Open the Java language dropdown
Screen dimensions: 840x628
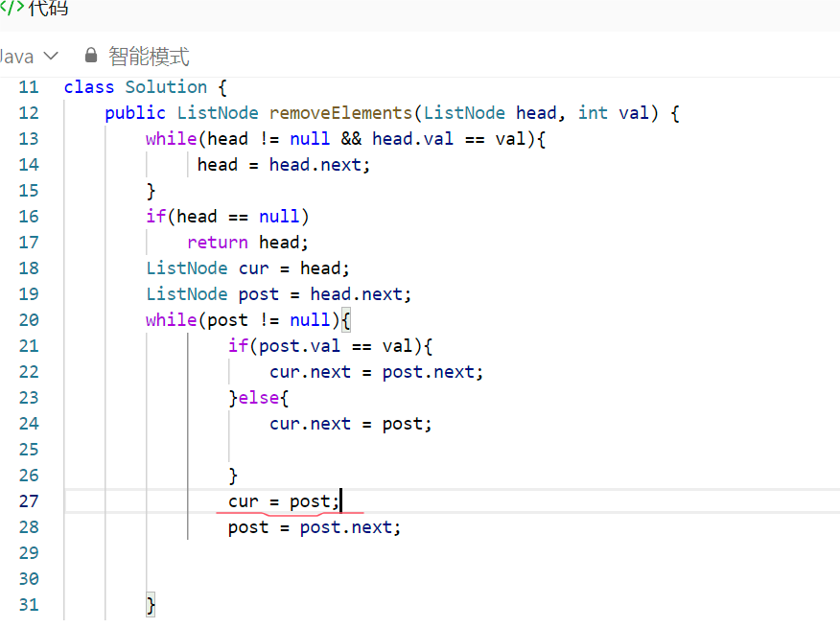(x=28, y=57)
